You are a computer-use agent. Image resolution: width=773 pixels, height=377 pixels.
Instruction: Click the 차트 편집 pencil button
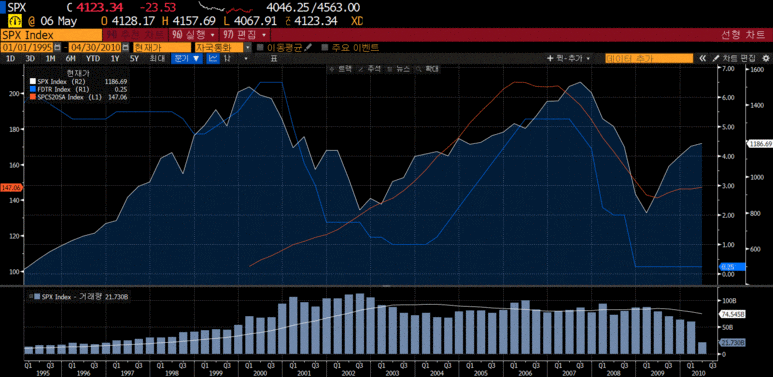click(x=735, y=58)
